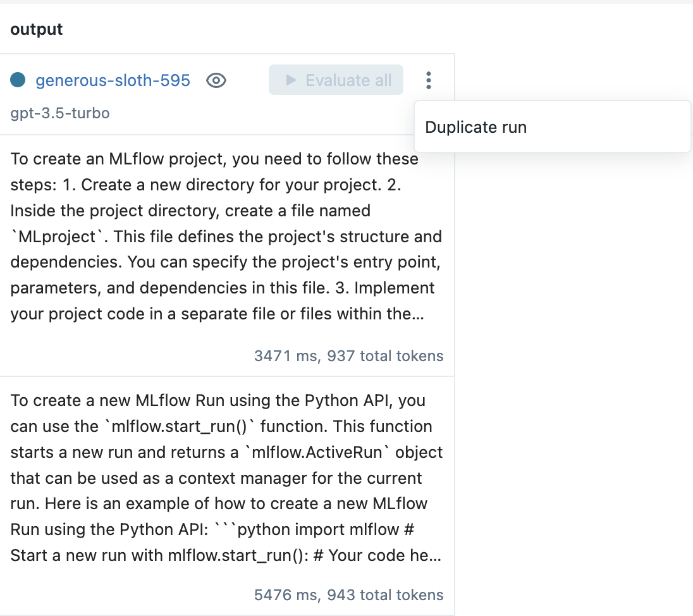Click the play triangle icon in Evaluate all

tap(291, 80)
